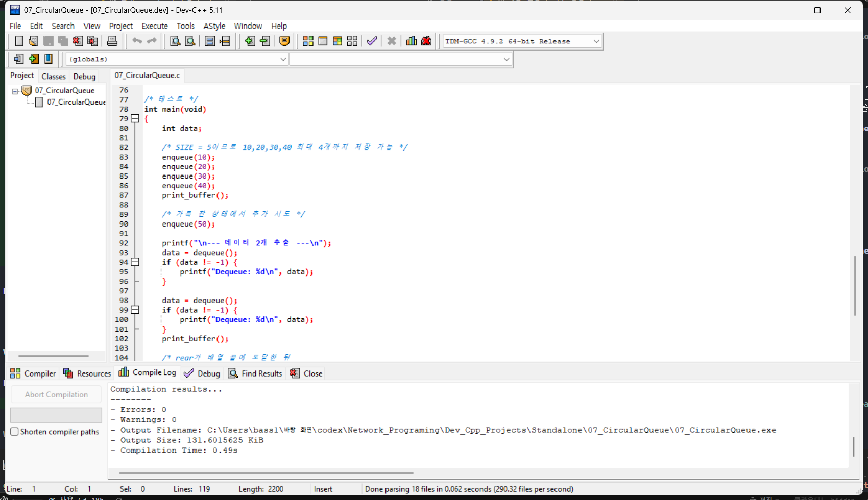The width and height of the screenshot is (868, 500).
Task: Click the project panel horizontal scrollbar
Action: pyautogui.click(x=54, y=356)
